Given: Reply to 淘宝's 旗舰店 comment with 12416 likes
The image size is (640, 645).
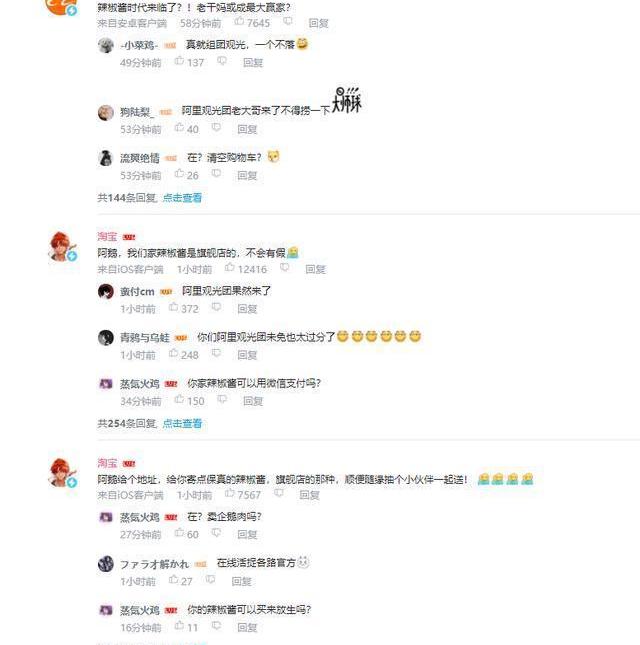Looking at the screenshot, I should point(315,269).
